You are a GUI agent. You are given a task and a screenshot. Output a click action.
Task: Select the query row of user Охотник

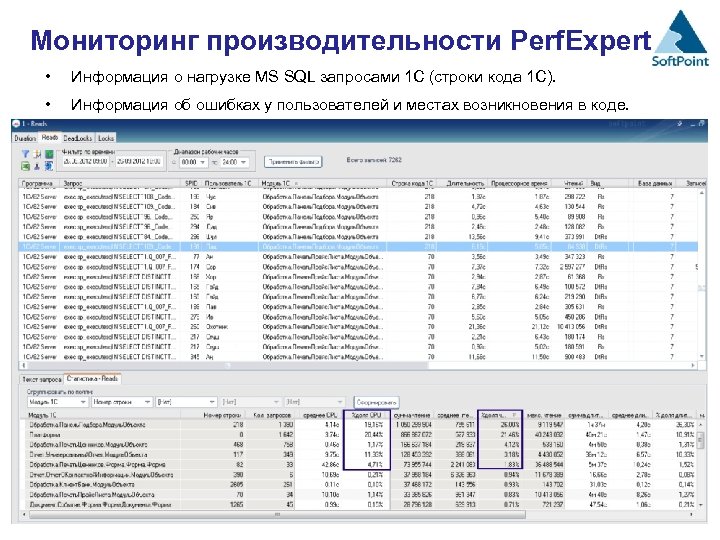(358, 327)
